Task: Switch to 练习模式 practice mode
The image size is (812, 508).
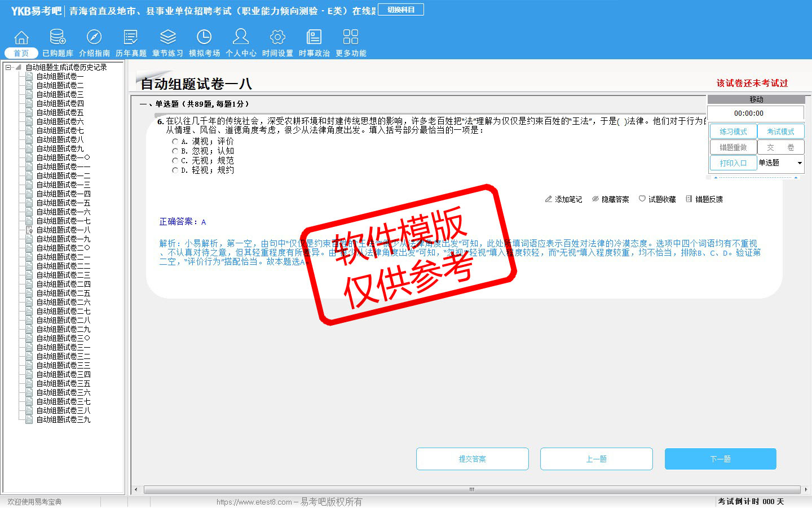Action: (732, 132)
